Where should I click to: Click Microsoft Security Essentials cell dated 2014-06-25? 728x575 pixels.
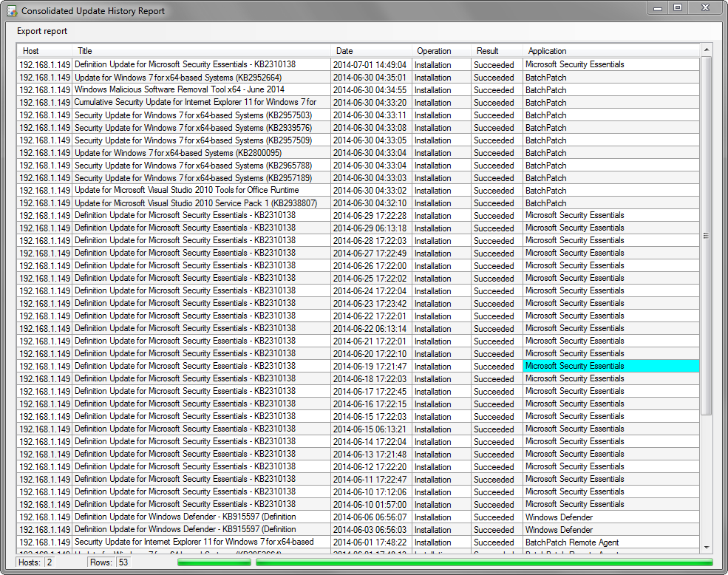611,278
